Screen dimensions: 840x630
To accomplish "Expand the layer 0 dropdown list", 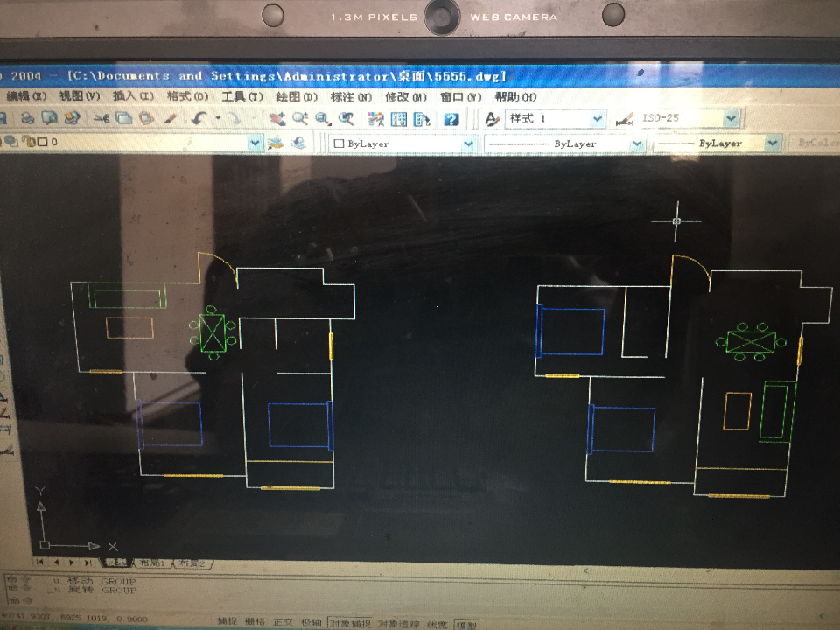I will tap(255, 143).
